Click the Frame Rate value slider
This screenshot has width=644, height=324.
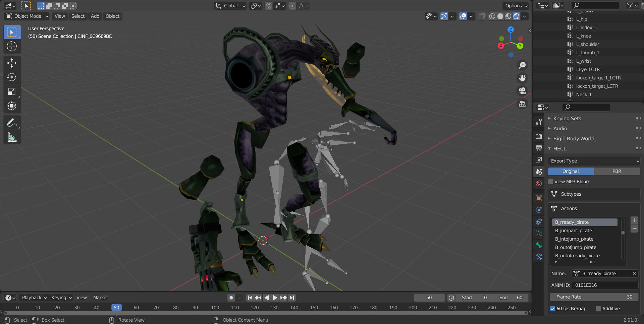click(x=594, y=297)
